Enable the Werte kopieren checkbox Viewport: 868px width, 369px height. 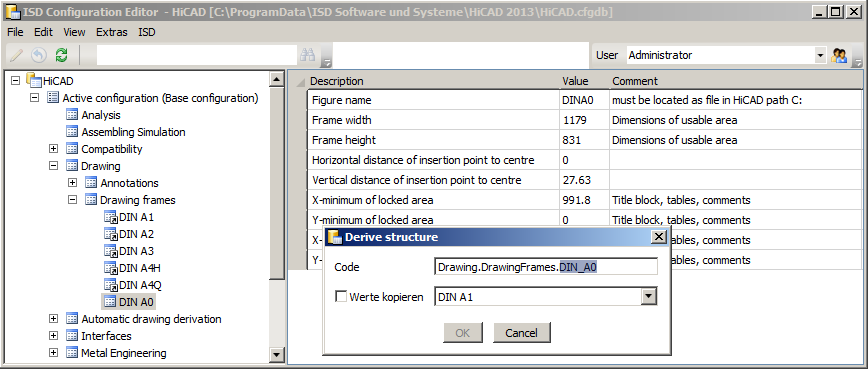click(341, 297)
